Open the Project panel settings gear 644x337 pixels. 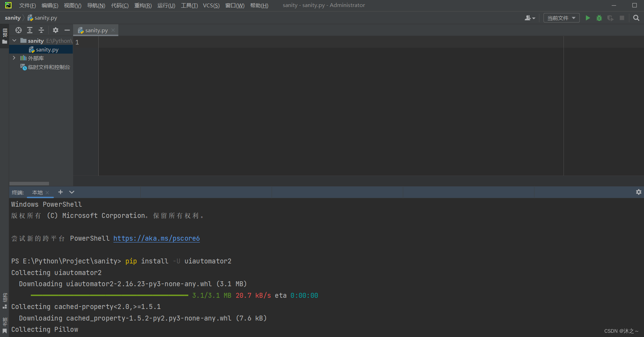tap(55, 30)
